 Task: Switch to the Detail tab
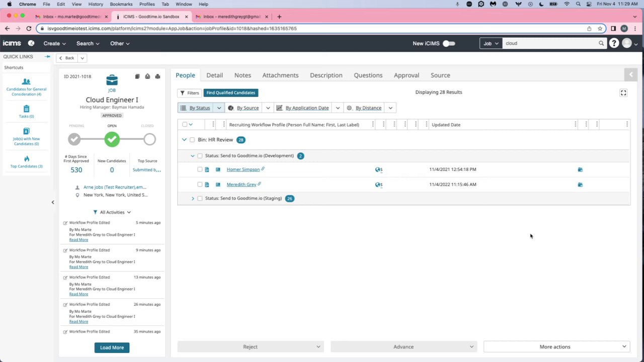pos(214,75)
